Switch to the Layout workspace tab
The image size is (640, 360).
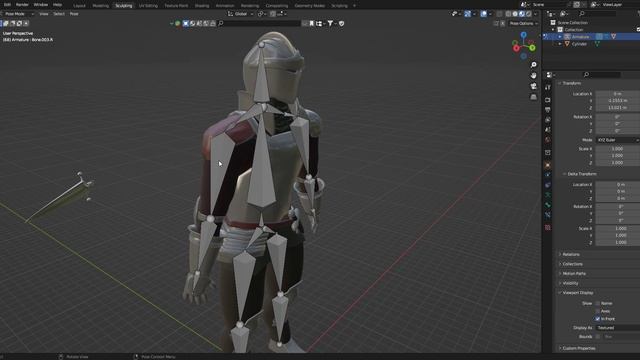pyautogui.click(x=80, y=6)
